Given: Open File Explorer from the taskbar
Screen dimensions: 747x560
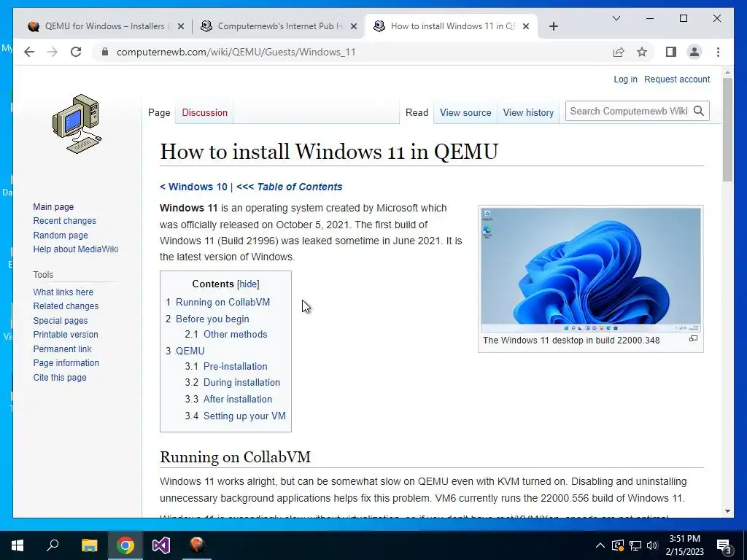Looking at the screenshot, I should 89,545.
